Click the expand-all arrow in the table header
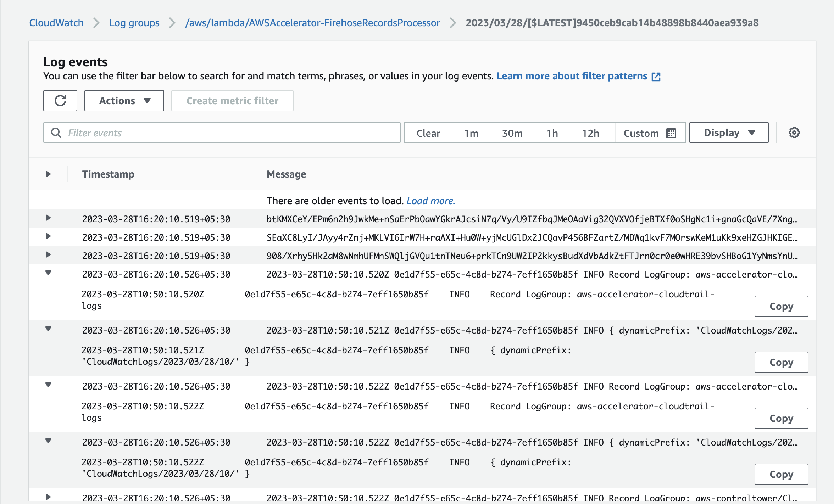 tap(48, 174)
